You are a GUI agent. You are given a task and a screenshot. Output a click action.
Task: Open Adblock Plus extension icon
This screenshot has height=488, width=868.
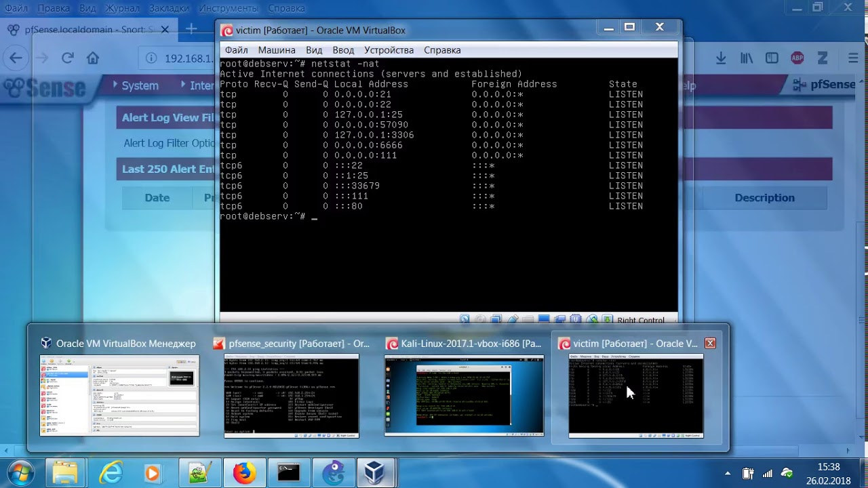click(x=797, y=58)
